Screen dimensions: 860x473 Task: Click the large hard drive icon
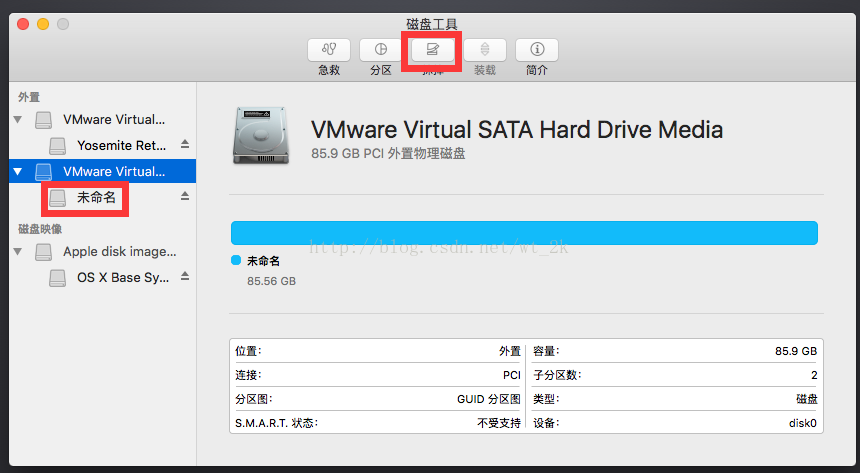point(261,136)
